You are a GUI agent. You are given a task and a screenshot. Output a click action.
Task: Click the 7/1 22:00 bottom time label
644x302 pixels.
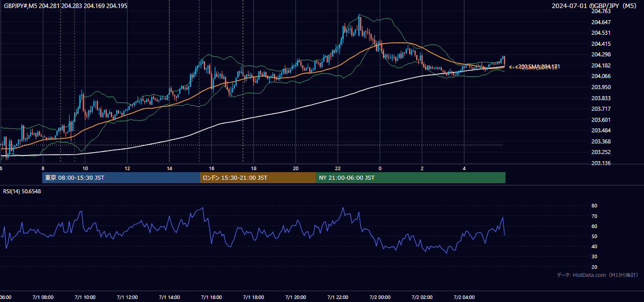pos(338,297)
